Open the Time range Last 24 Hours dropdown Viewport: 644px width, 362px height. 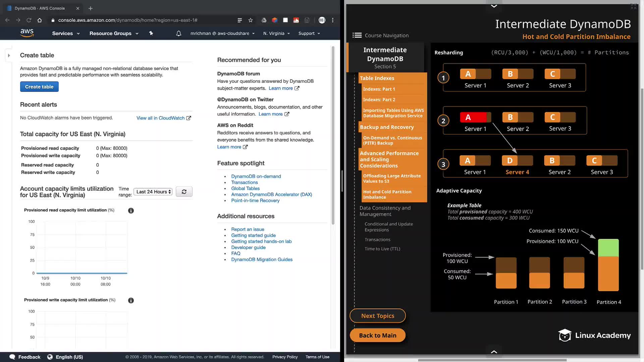click(153, 192)
